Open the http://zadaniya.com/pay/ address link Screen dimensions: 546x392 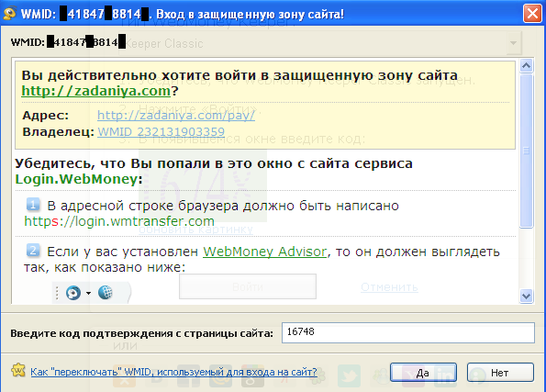pos(176,115)
